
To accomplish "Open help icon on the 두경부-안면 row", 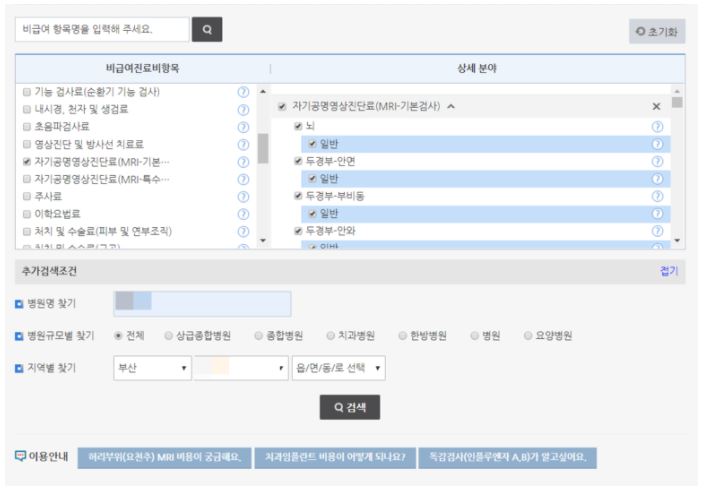I will [x=657, y=161].
